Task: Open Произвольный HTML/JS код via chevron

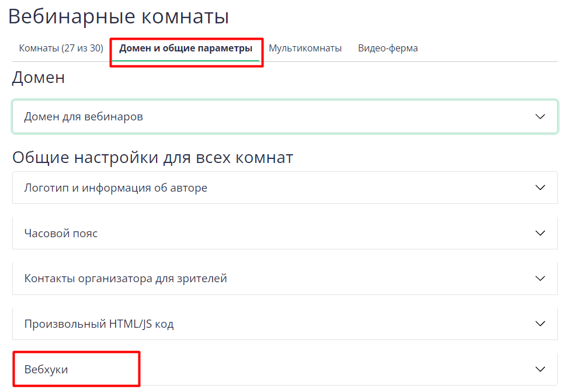Action: 540,324
